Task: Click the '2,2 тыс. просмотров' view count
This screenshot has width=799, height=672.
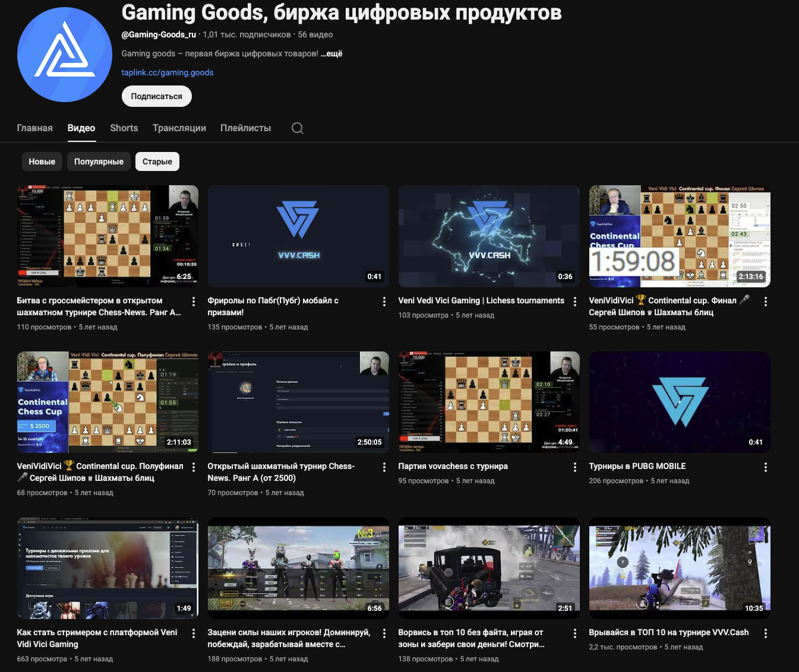Action: [623, 647]
